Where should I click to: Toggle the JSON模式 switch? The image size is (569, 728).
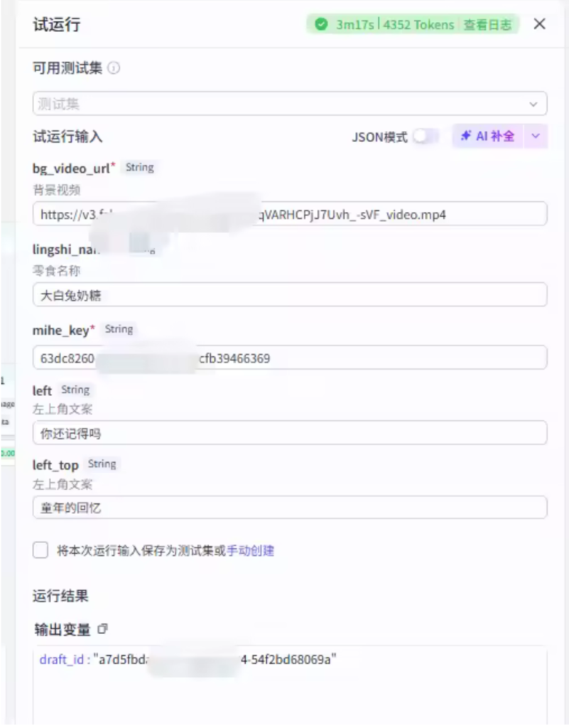pyautogui.click(x=425, y=136)
